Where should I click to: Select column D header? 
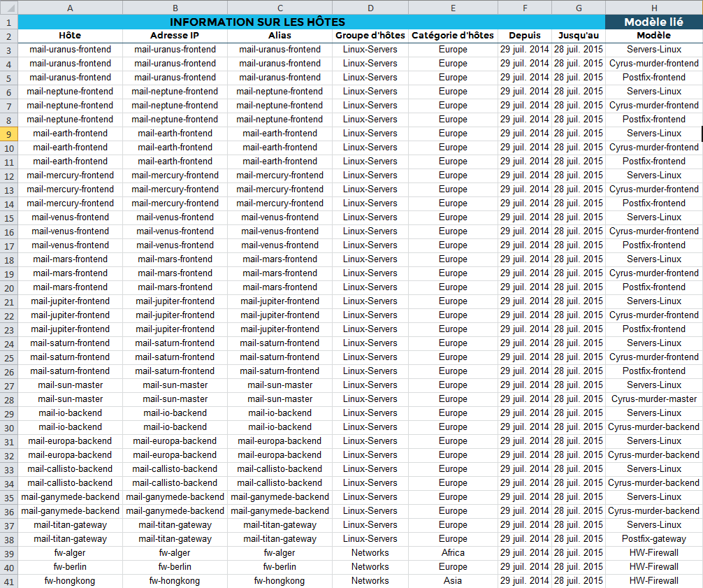tap(370, 8)
